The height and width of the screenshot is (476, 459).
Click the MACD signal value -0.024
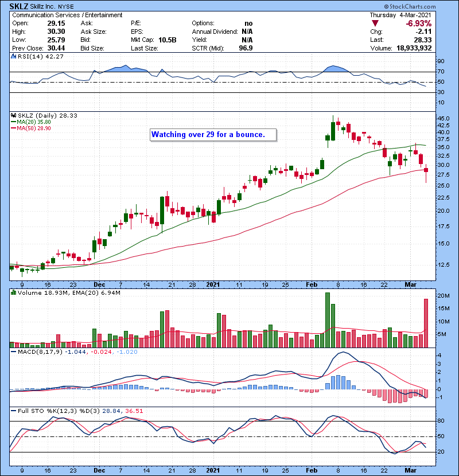pyautogui.click(x=101, y=352)
